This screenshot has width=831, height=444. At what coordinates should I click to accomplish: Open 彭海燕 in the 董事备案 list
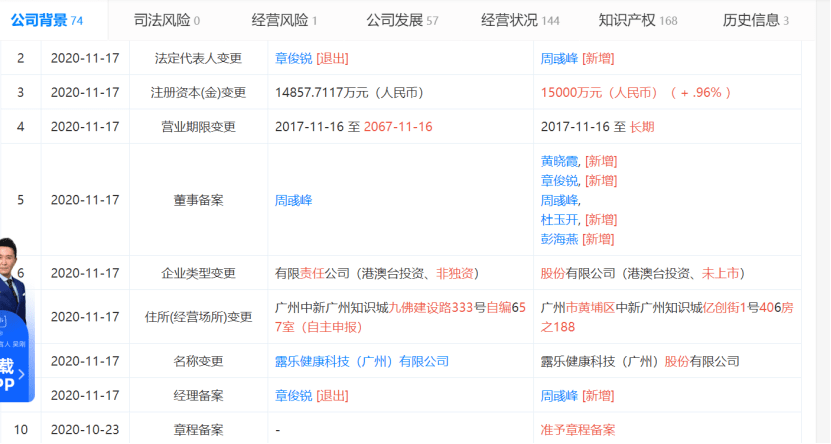coord(559,239)
